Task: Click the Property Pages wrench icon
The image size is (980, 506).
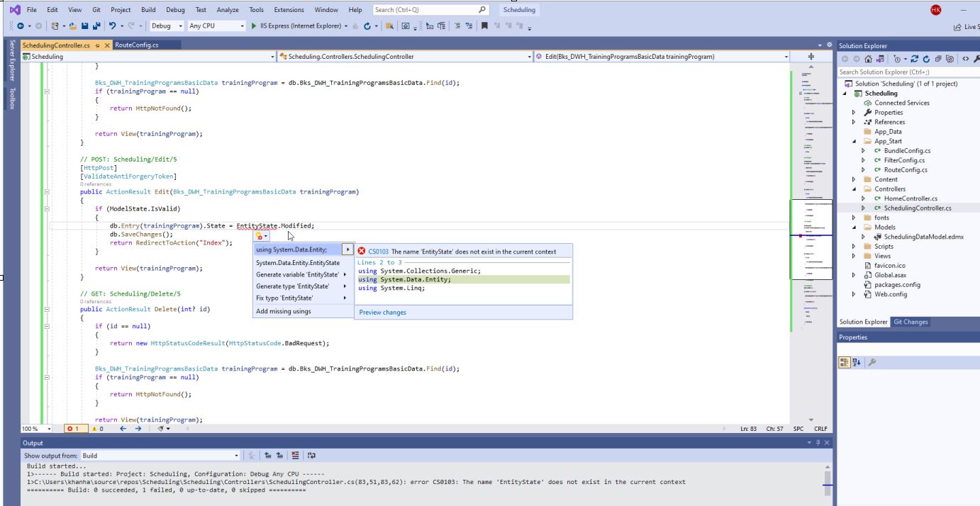Action: 872,362
